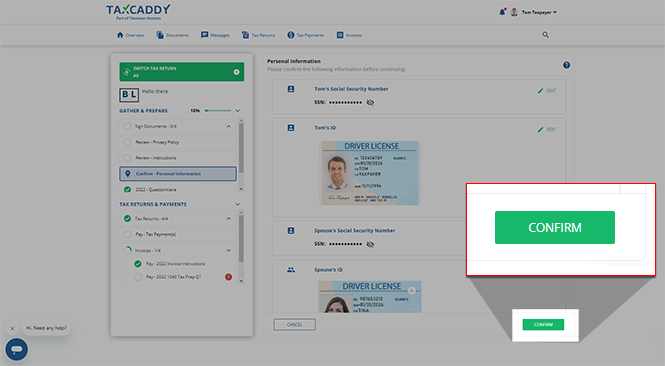Expand the Invoices - 1/4 item chevron
Viewport: 665px width, 366px height.
coord(229,250)
